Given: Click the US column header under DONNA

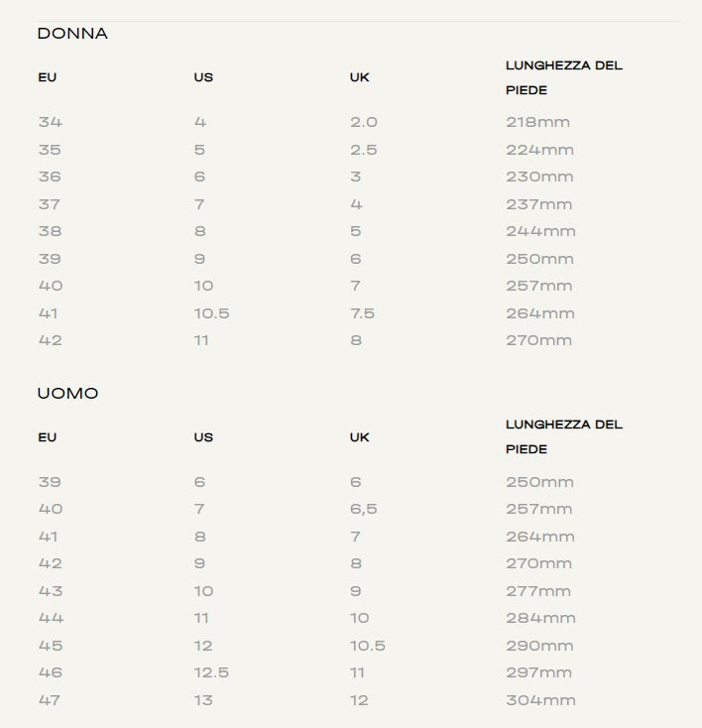Looking at the screenshot, I should [x=203, y=77].
